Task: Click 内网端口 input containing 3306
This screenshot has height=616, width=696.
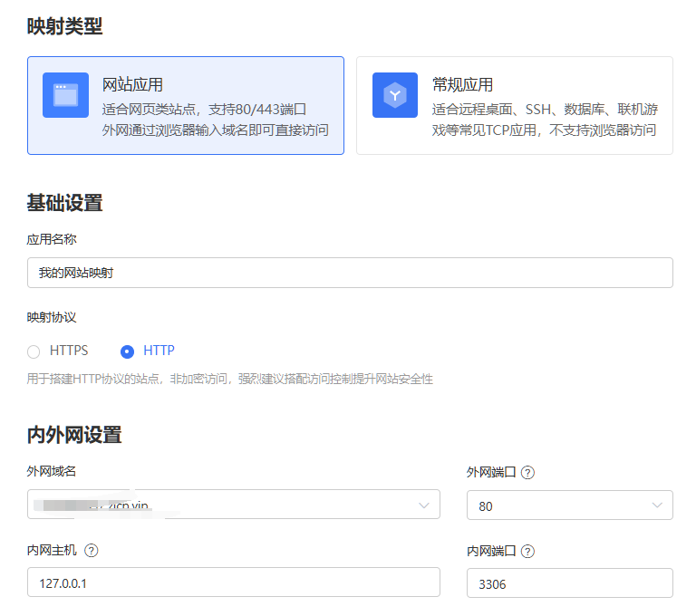Action: click(x=569, y=583)
